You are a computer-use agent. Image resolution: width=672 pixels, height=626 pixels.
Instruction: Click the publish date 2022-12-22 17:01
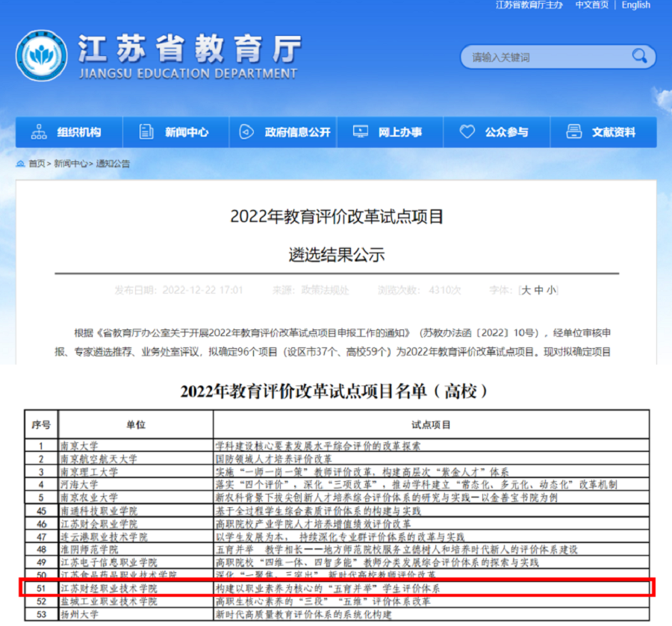click(x=202, y=291)
